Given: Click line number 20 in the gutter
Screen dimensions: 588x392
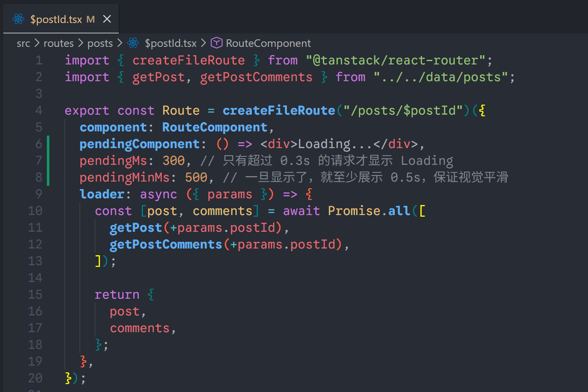Looking at the screenshot, I should pyautogui.click(x=36, y=378).
